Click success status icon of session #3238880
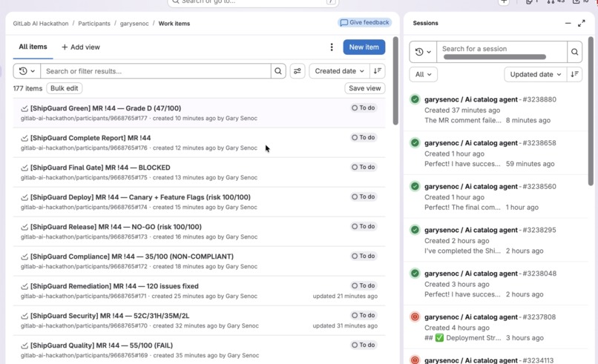 pyautogui.click(x=415, y=99)
